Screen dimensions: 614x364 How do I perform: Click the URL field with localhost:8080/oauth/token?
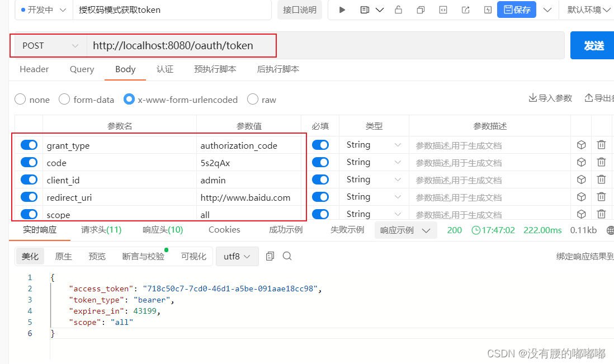pyautogui.click(x=325, y=46)
